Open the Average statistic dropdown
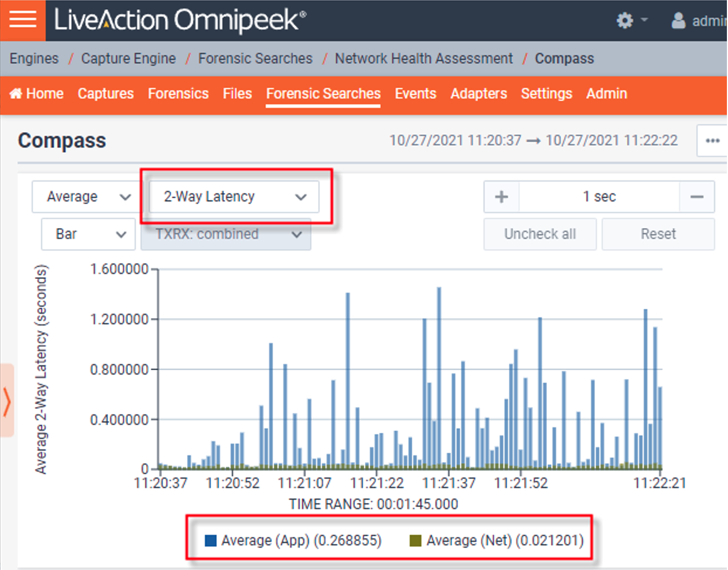The width and height of the screenshot is (728, 570). (87, 196)
